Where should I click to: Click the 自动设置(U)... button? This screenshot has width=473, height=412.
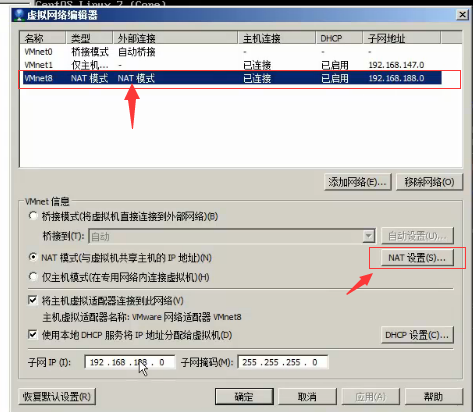click(x=417, y=236)
